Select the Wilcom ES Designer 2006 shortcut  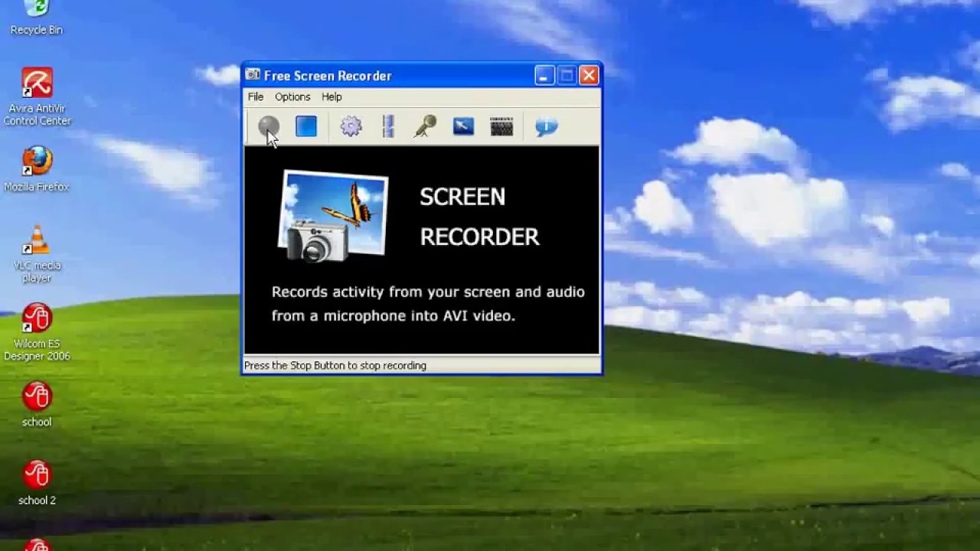coord(37,333)
